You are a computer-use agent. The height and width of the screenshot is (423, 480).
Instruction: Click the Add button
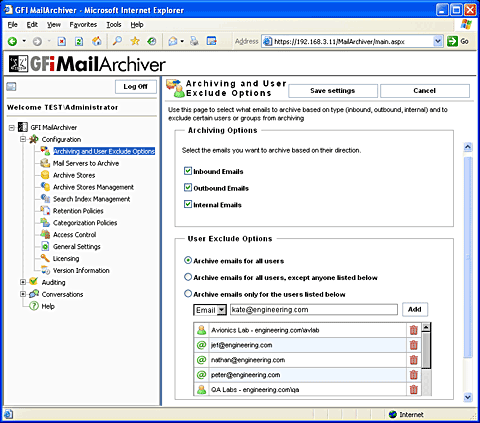click(415, 309)
